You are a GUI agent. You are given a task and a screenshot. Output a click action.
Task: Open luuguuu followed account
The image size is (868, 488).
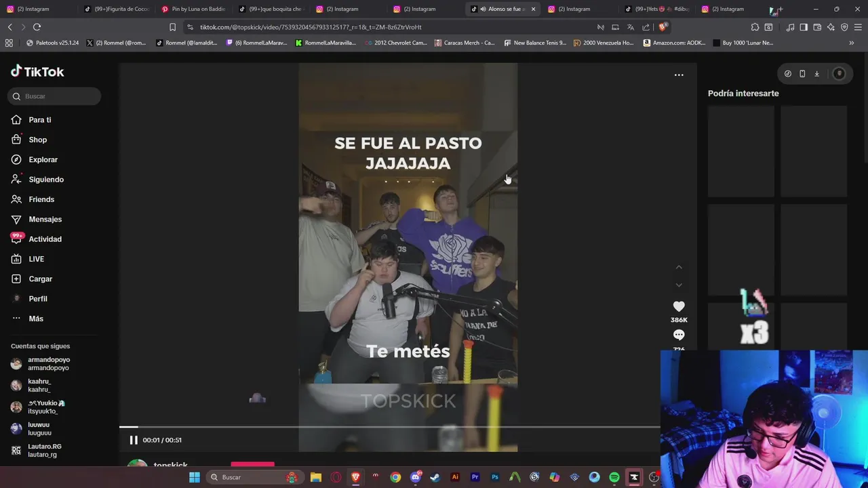pos(31,429)
